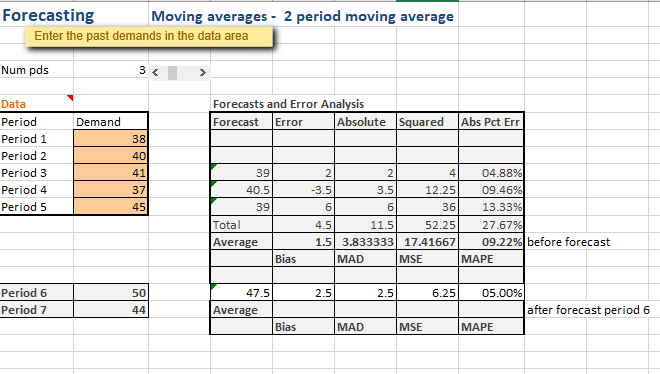660x374 pixels.
Task: Select the MSE value 17.41667
Action: pyautogui.click(x=427, y=241)
